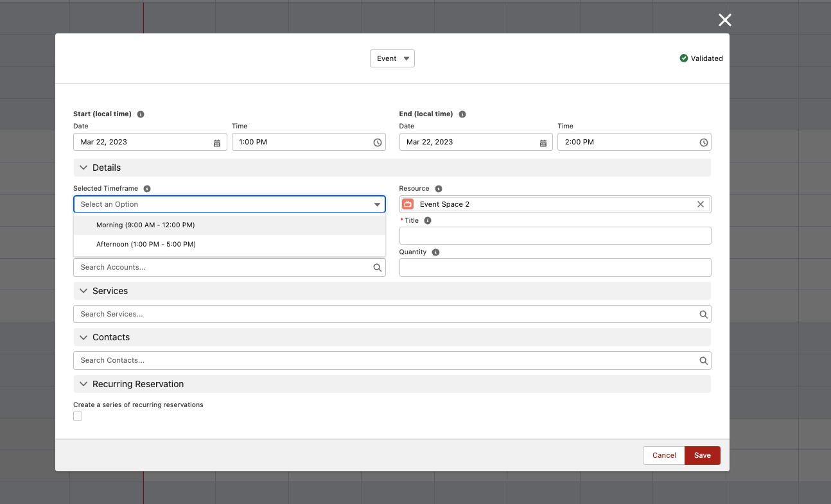
Task: Click the Save button
Action: point(702,455)
